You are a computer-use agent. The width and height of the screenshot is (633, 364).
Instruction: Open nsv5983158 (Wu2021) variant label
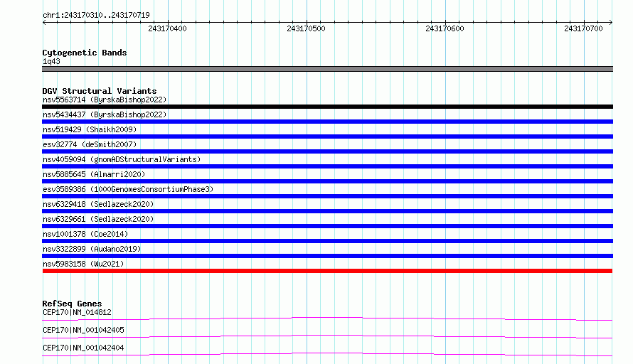(83, 264)
